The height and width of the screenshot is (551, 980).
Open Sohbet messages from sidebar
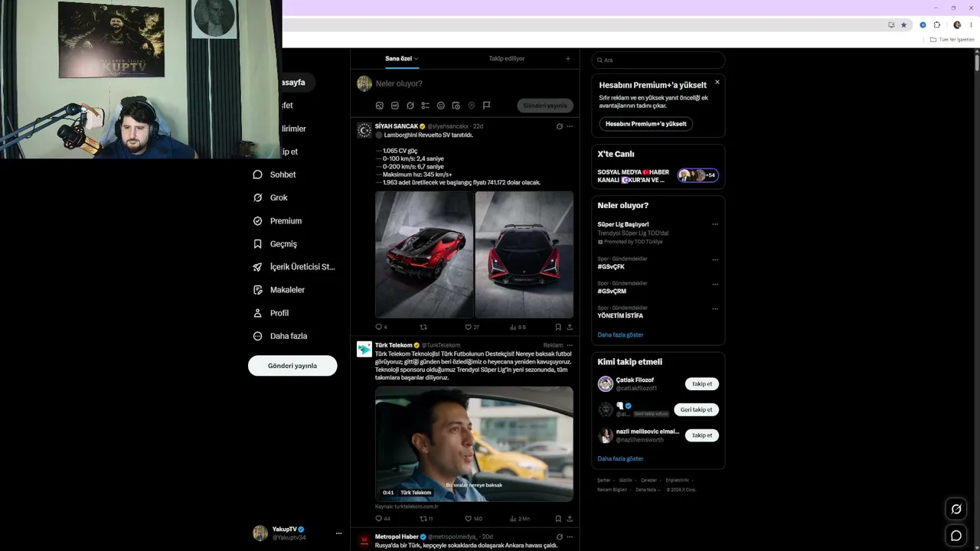point(274,174)
